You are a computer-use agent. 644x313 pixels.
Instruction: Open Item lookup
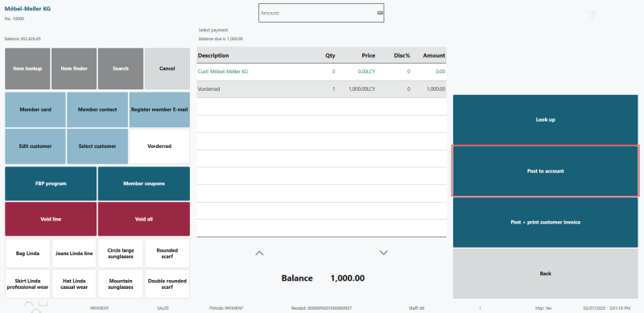pos(27,68)
